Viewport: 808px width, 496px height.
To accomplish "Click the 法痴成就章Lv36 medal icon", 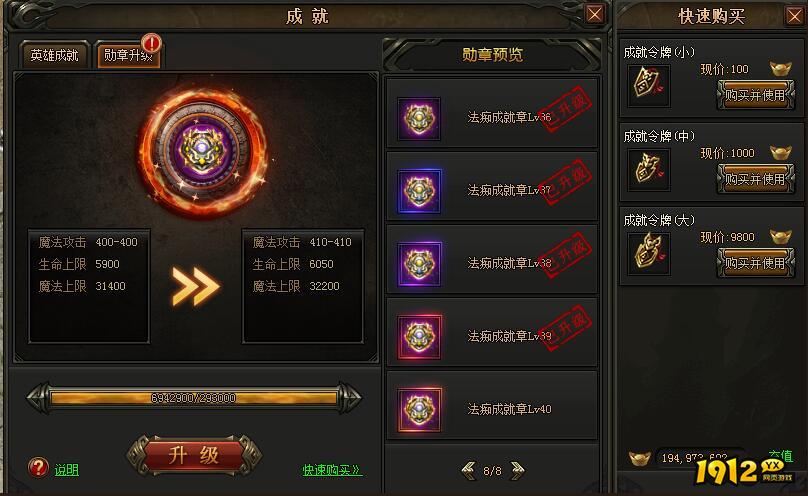I will [419, 118].
